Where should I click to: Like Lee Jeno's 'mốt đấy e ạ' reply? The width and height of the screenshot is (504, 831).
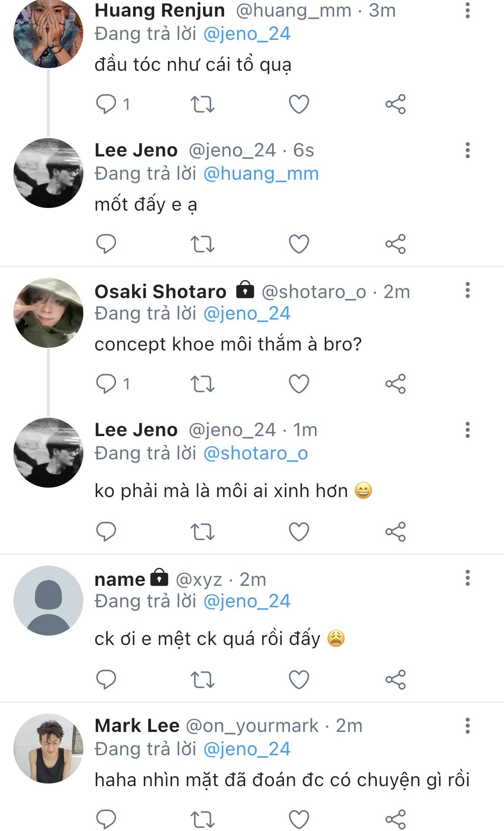point(299,244)
